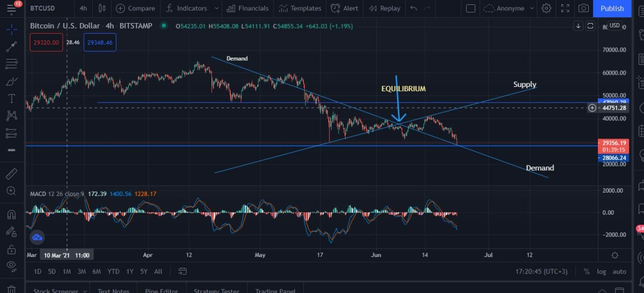This screenshot has height=293, width=644.
Task: Click the plus button at 44751.28 price
Action: pyautogui.click(x=592, y=108)
